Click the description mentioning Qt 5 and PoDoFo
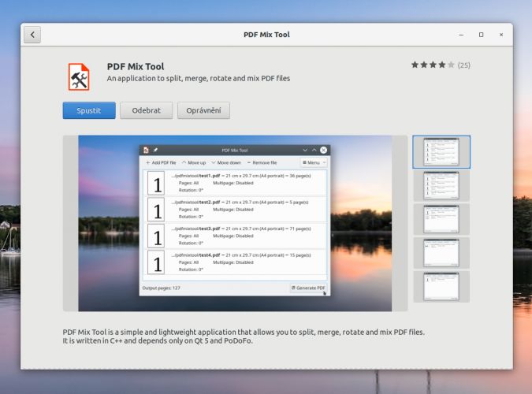The width and height of the screenshot is (532, 394). [244, 336]
